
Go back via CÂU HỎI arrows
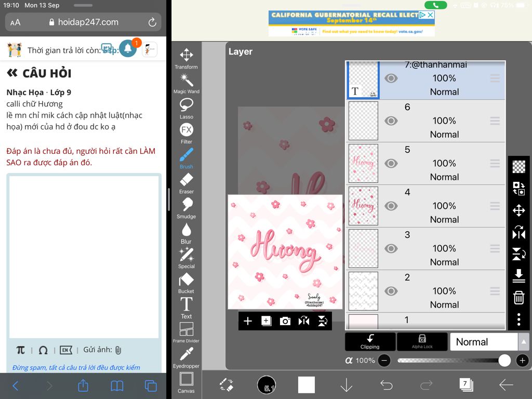click(12, 73)
